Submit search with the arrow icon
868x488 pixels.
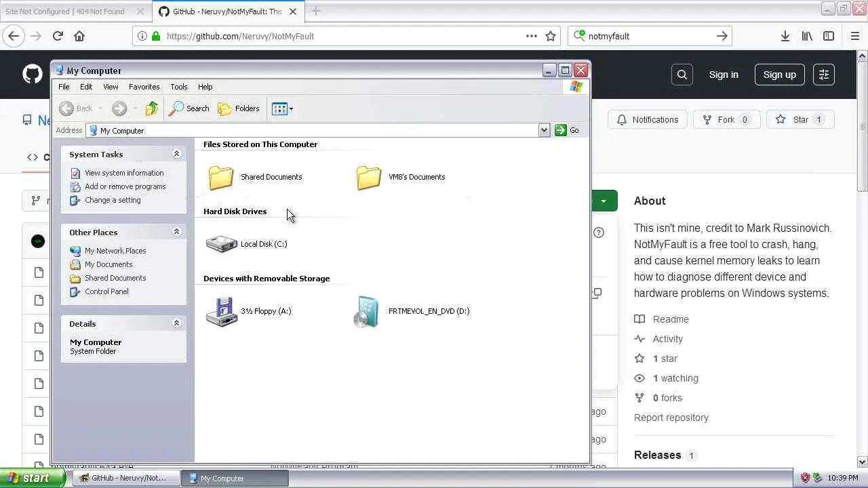722,36
